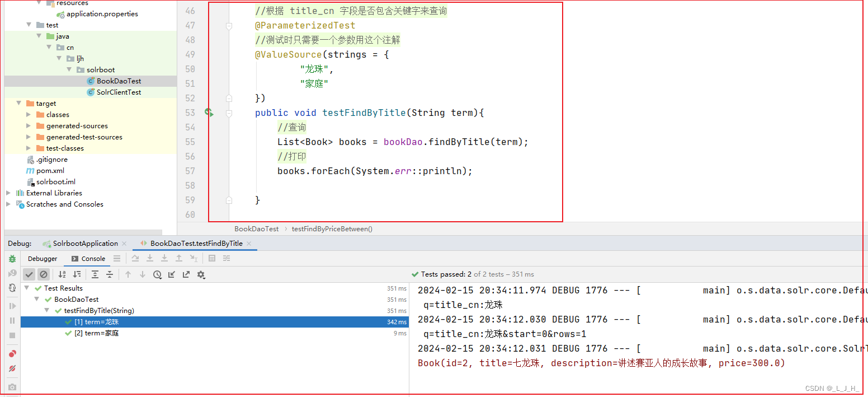Image resolution: width=868 pixels, height=397 pixels.
Task: Toggle Mute Breakpoints icon
Action: tap(12, 368)
